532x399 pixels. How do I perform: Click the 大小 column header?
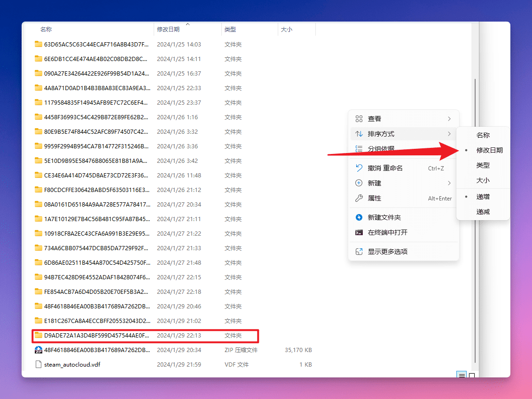pyautogui.click(x=297, y=30)
